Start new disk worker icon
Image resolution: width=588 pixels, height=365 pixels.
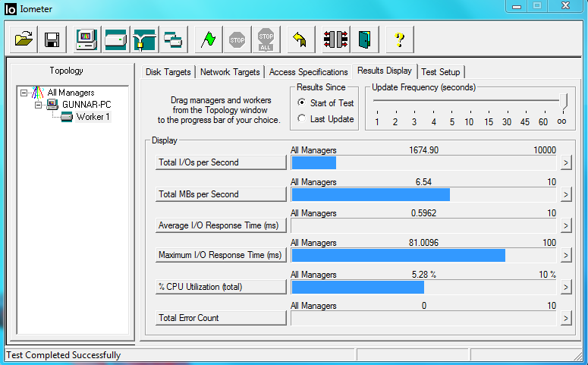[115, 39]
